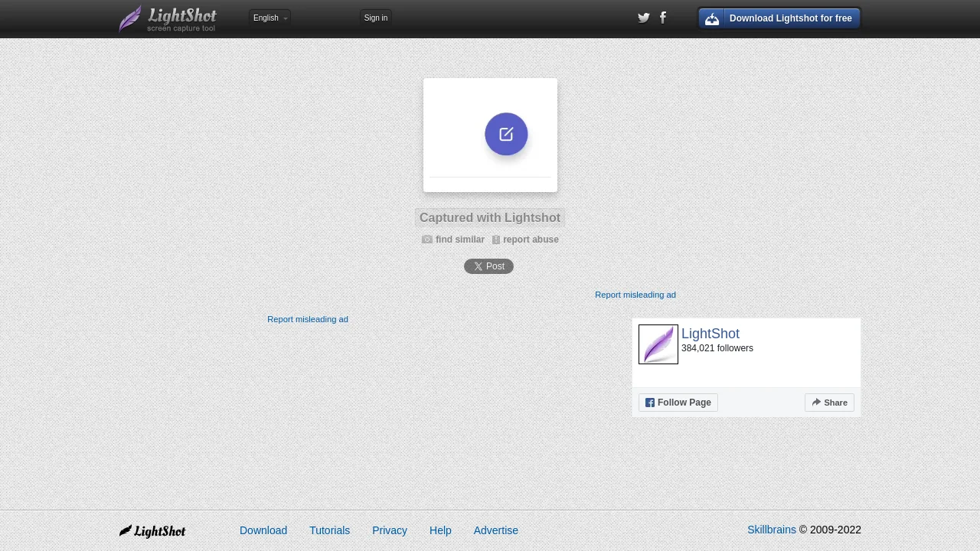980x551 pixels.
Task: Open the Download footer link
Action: [263, 530]
